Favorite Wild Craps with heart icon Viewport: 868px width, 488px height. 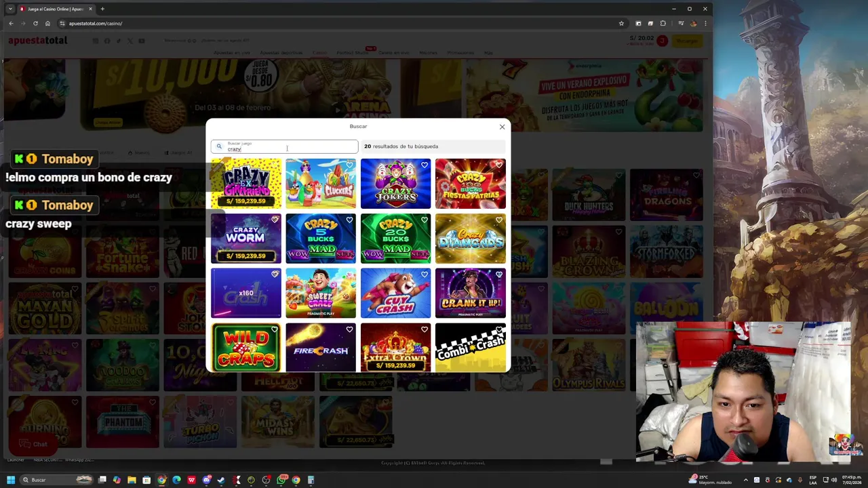[x=275, y=330]
